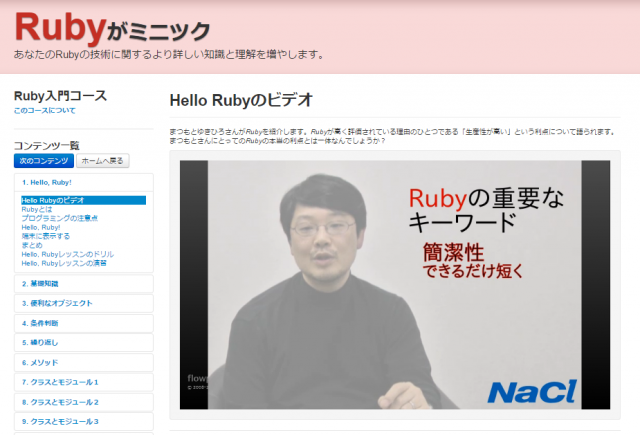Click the 次のコンテンツ button

44,161
